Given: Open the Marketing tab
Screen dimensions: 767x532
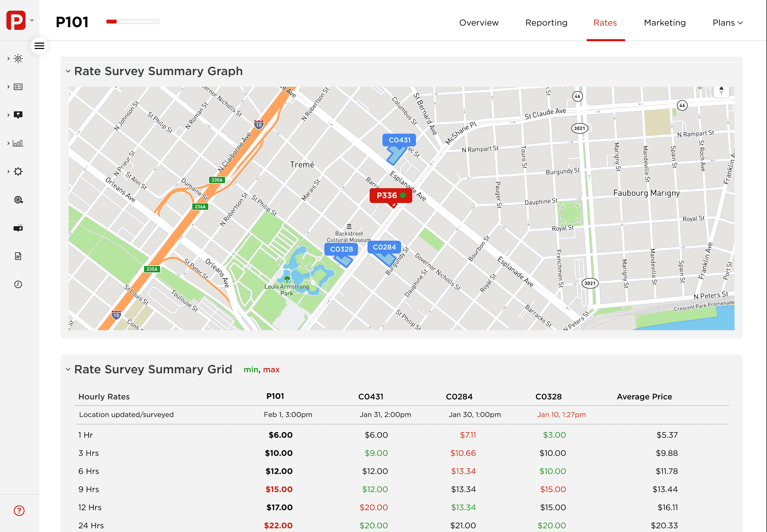Looking at the screenshot, I should 665,23.
